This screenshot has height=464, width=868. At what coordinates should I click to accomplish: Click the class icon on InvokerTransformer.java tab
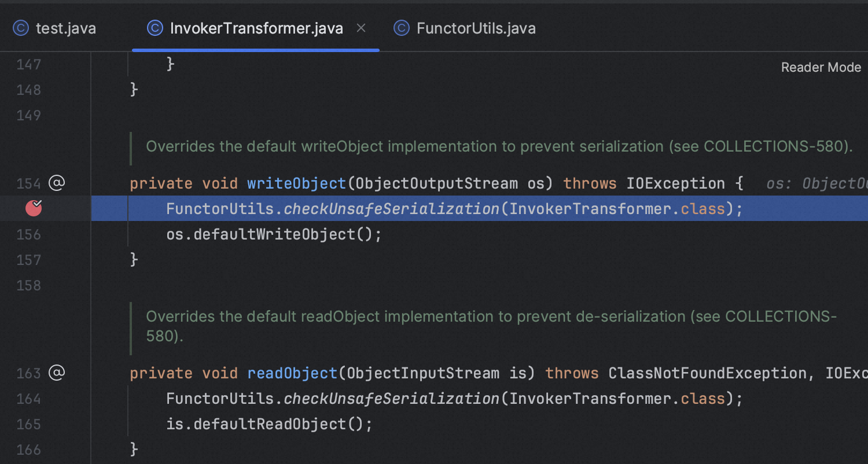155,28
